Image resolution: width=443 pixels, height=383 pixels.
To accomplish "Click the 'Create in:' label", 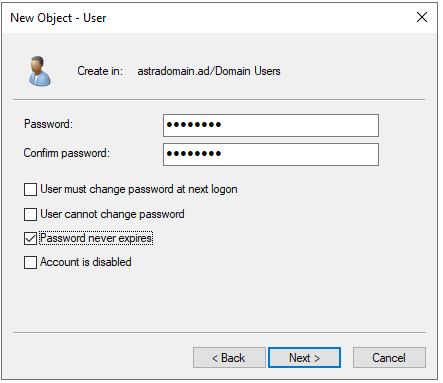I will [x=100, y=71].
